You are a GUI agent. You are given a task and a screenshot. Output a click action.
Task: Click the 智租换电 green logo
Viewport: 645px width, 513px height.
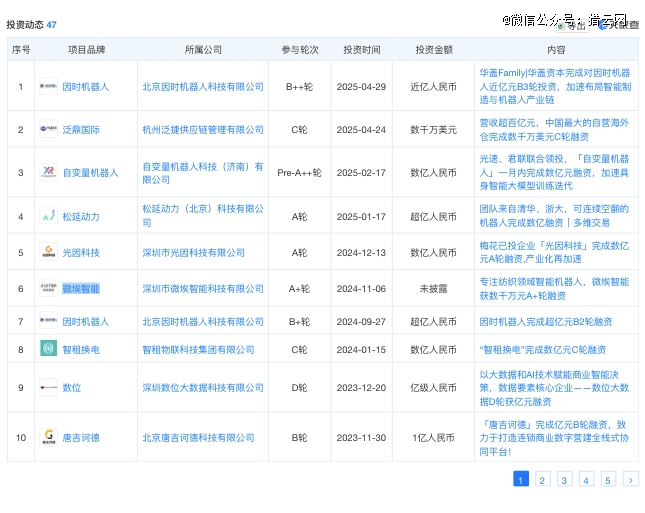(48, 349)
